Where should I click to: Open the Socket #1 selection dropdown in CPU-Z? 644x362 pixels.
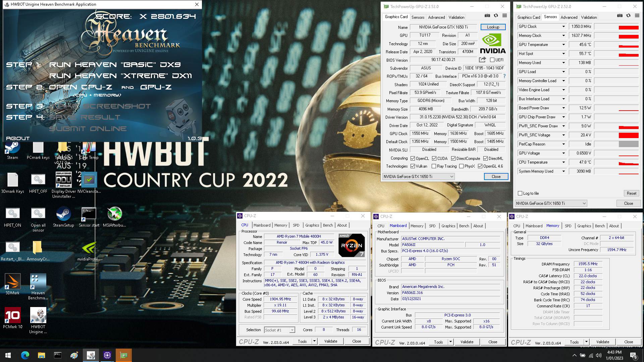click(x=279, y=330)
